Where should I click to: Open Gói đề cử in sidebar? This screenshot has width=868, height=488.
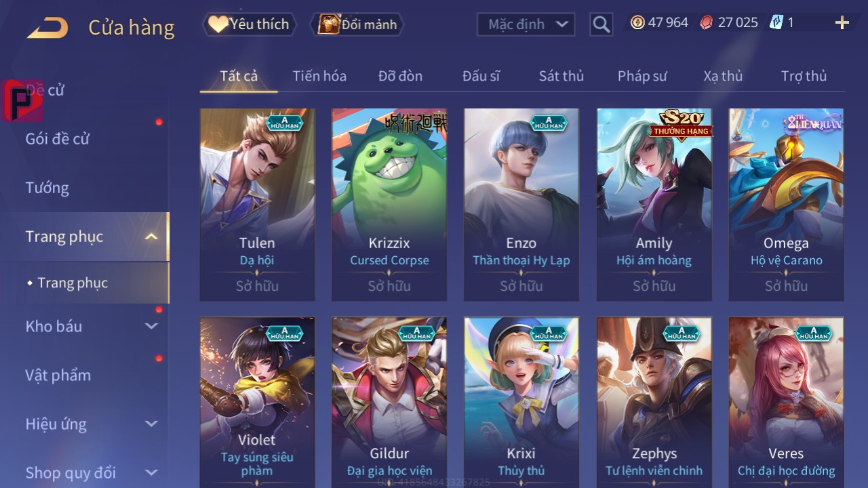(58, 139)
